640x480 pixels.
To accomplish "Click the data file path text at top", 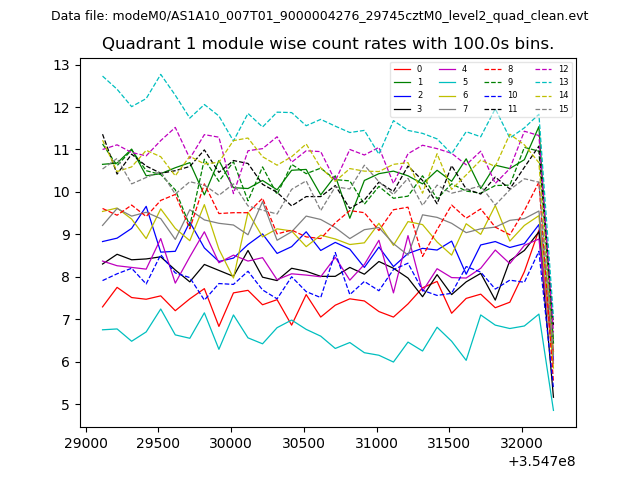I will pos(319,16).
